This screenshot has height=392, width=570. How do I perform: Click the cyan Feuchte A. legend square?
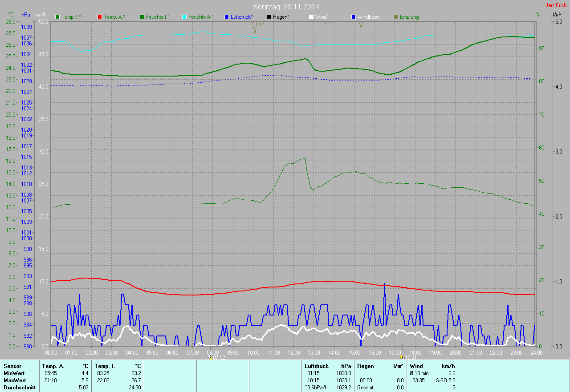[x=184, y=17]
